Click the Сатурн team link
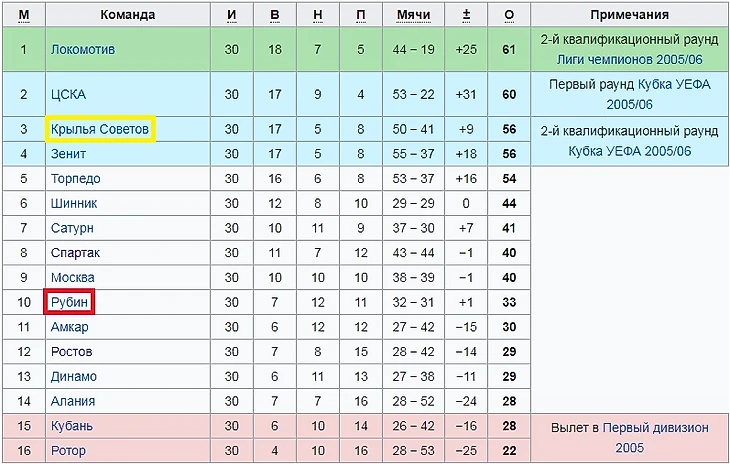 click(72, 228)
